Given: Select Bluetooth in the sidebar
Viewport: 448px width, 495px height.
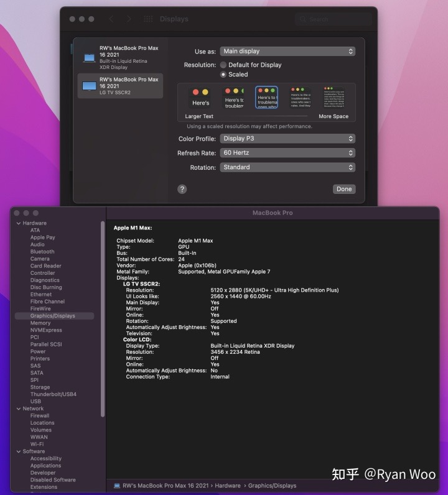Looking at the screenshot, I should click(x=42, y=252).
